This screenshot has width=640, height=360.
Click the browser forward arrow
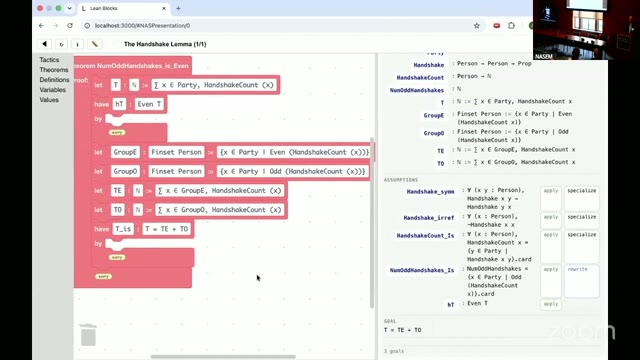click(x=56, y=25)
